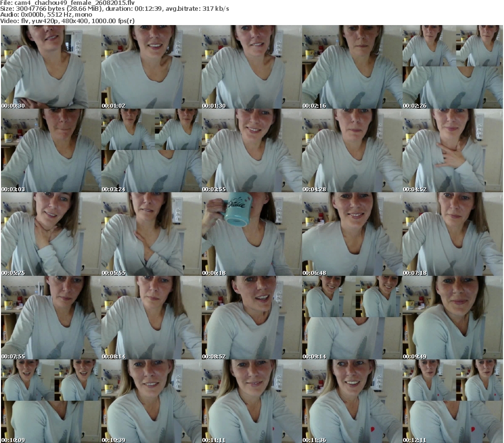The image size is (504, 443).
Task: Select the split-view thumbnail at 00:10:09
Action: click(51, 401)
